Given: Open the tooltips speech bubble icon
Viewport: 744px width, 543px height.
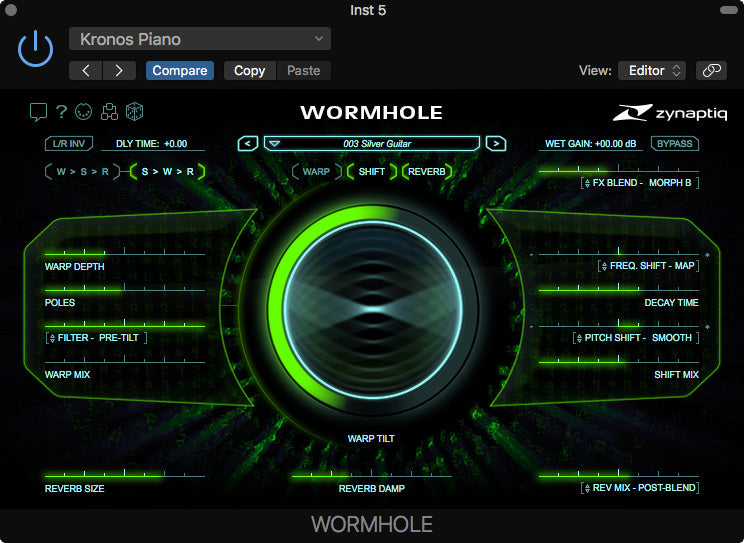Looking at the screenshot, I should pos(38,112).
